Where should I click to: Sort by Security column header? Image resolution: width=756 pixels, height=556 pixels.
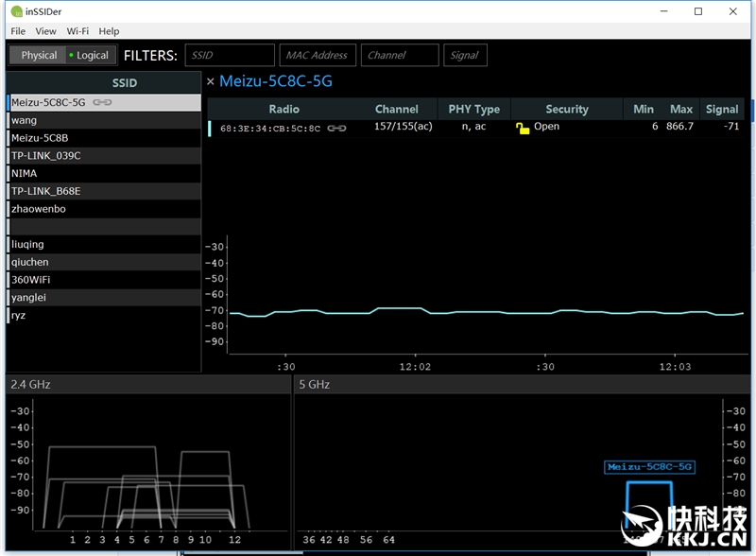567,109
